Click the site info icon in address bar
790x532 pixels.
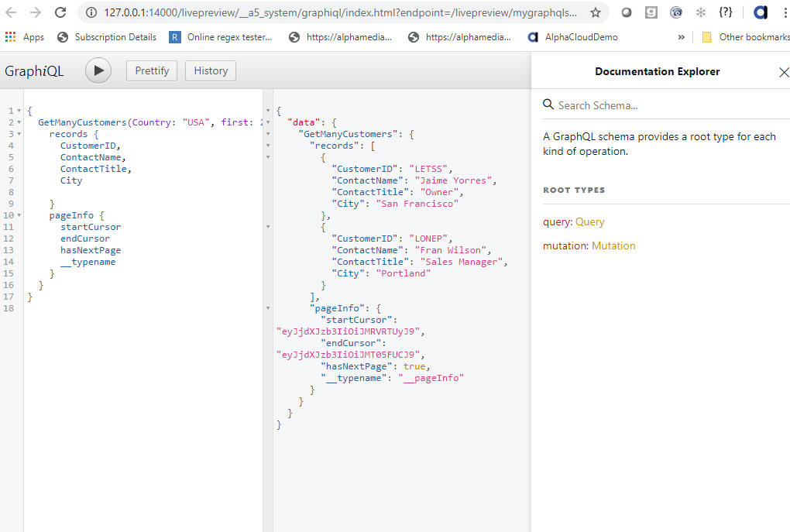[91, 12]
